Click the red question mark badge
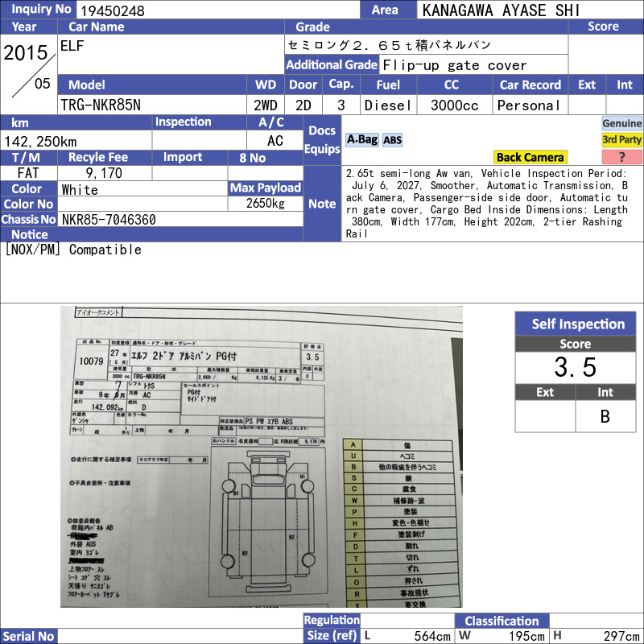Viewport: 644px width, 644px height. pyautogui.click(x=621, y=157)
